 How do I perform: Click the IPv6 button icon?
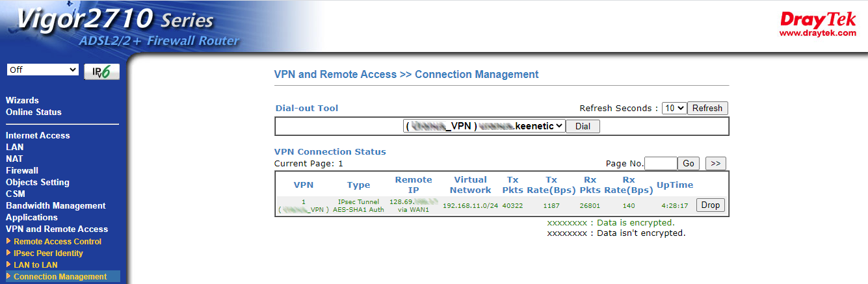click(102, 72)
